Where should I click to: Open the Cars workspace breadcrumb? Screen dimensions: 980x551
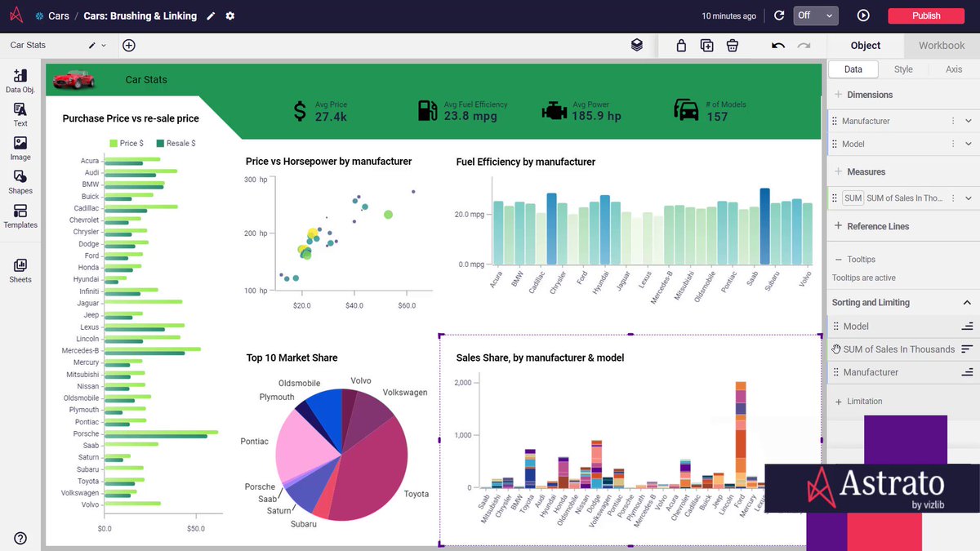pos(59,16)
